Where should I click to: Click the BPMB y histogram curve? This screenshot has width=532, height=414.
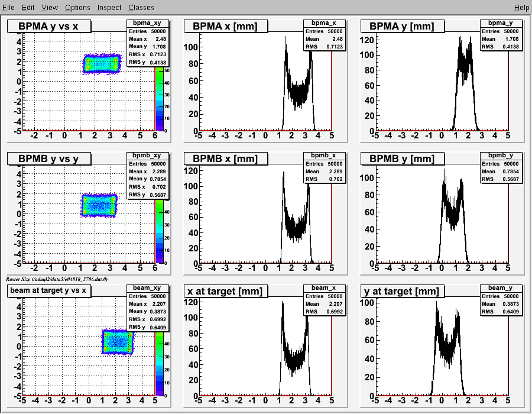click(x=453, y=214)
